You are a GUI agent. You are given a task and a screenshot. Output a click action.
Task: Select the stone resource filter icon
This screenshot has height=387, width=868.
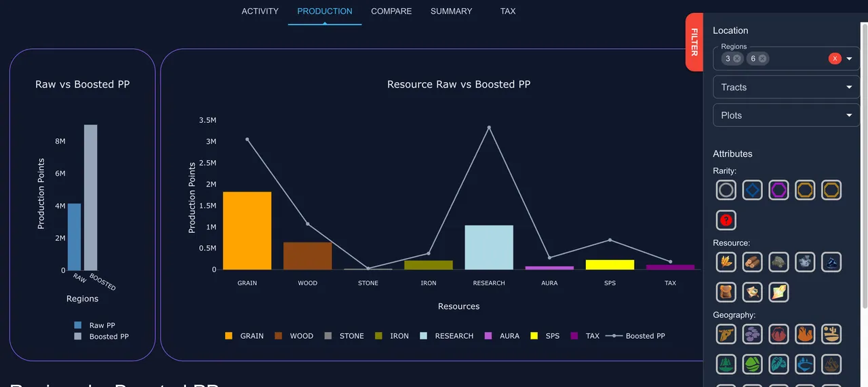pyautogui.click(x=779, y=261)
